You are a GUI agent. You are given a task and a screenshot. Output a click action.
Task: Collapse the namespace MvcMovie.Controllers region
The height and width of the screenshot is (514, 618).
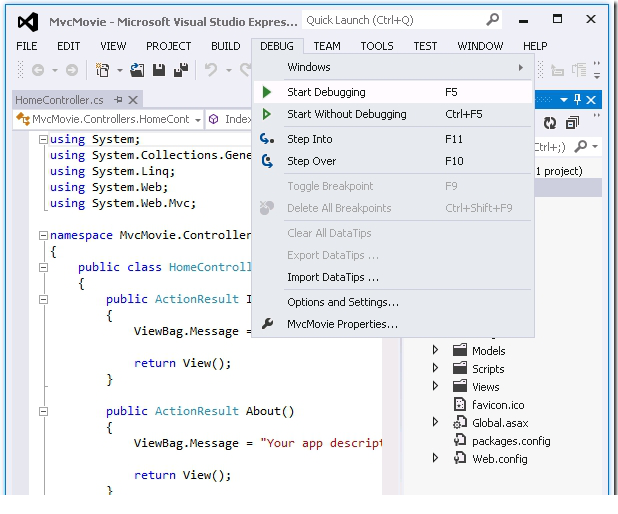tap(43, 236)
